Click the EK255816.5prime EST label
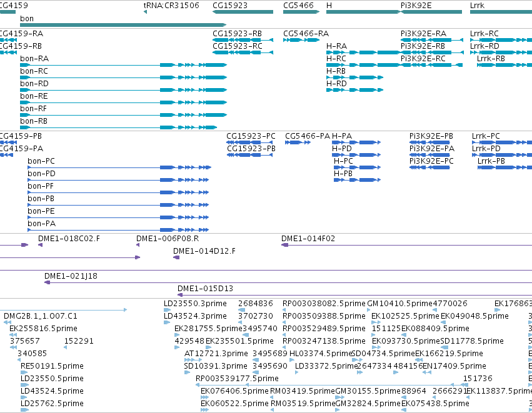 (x=43, y=329)
